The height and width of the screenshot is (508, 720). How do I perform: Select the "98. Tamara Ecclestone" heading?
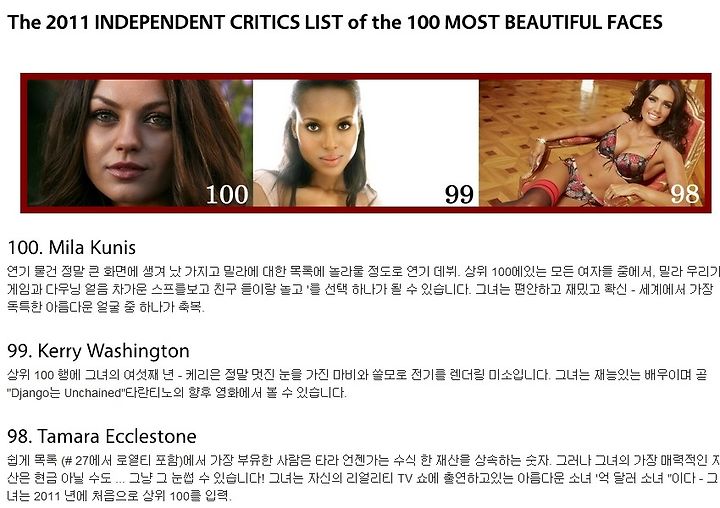tap(102, 436)
